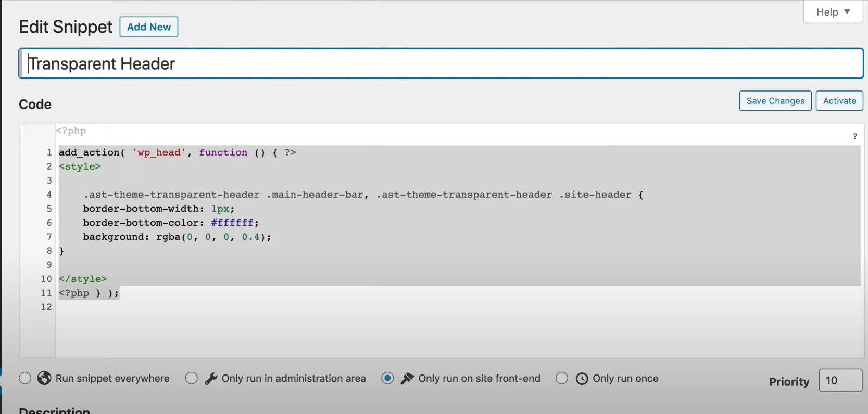
Task: Click the 'wp_head' string in line 1
Action: point(159,152)
